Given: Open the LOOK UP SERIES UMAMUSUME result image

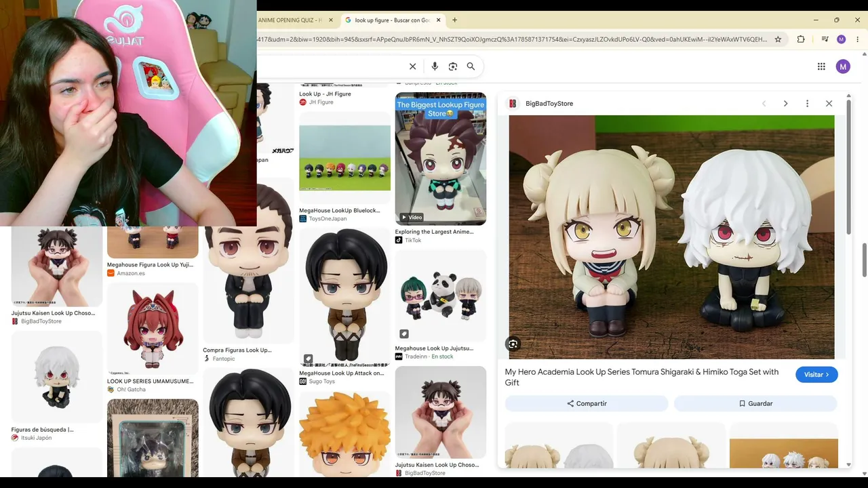Looking at the screenshot, I should point(153,329).
